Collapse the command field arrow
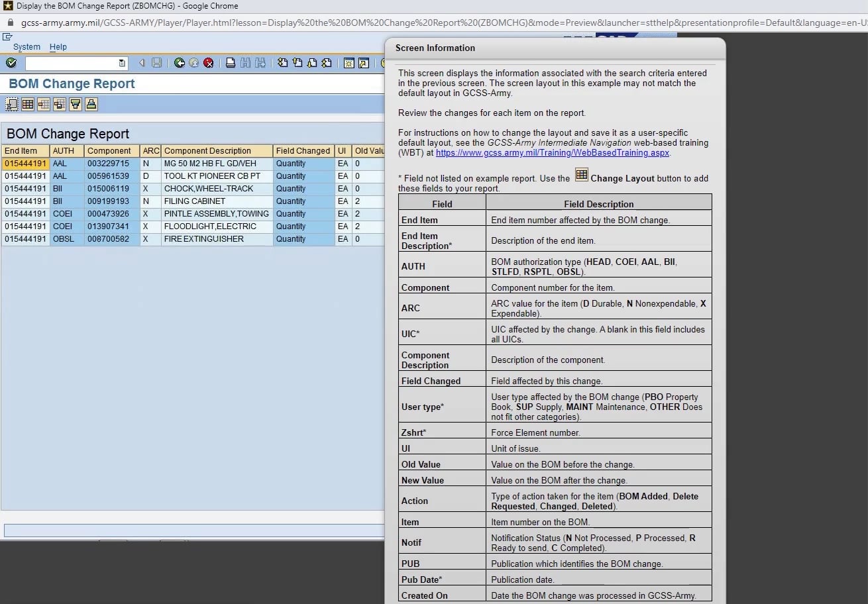 [x=141, y=63]
